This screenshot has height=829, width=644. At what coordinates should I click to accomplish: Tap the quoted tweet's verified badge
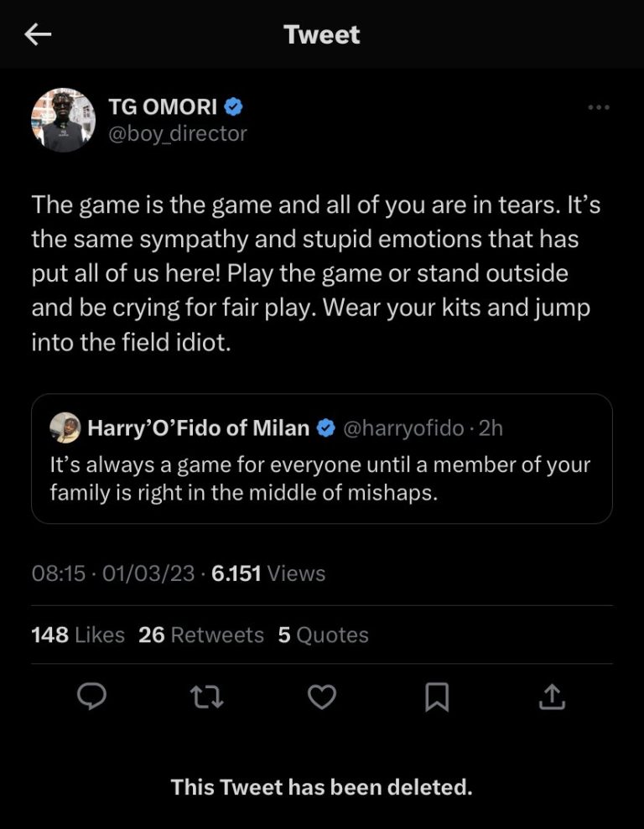[325, 428]
